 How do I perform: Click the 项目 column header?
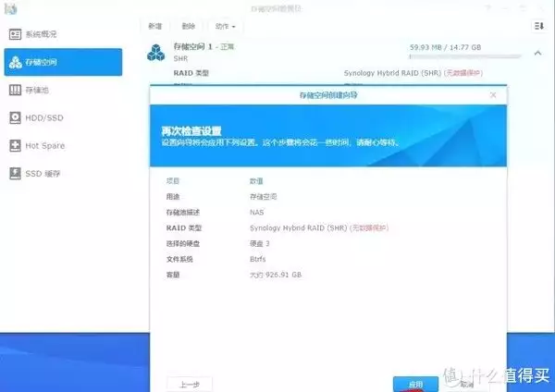pyautogui.click(x=173, y=181)
